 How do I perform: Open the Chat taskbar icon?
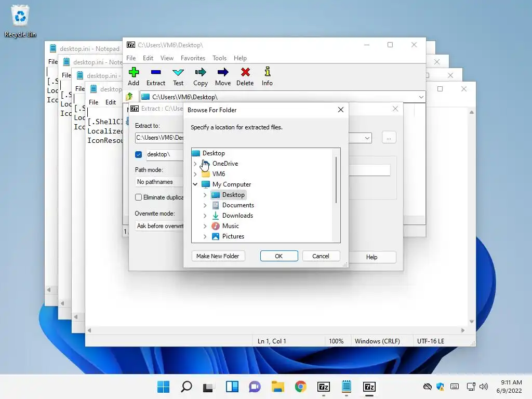click(255, 387)
